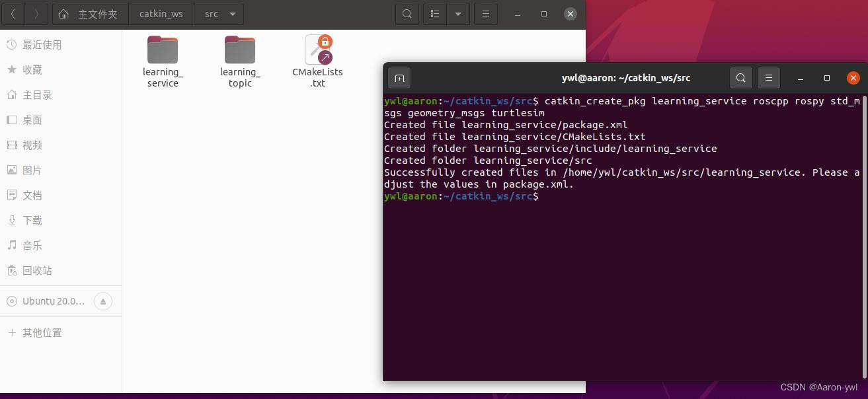Image resolution: width=868 pixels, height=399 pixels.
Task: Open 视频 videos in sidebar
Action: coord(61,145)
